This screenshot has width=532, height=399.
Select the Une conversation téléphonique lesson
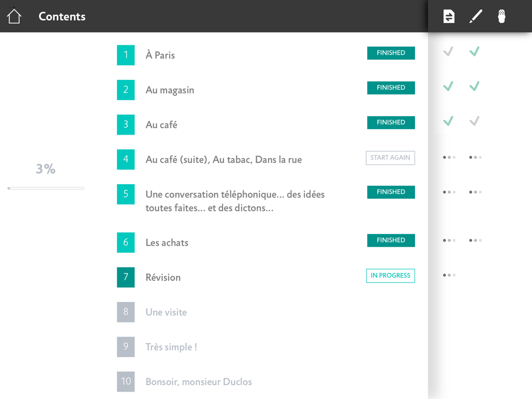(x=235, y=201)
